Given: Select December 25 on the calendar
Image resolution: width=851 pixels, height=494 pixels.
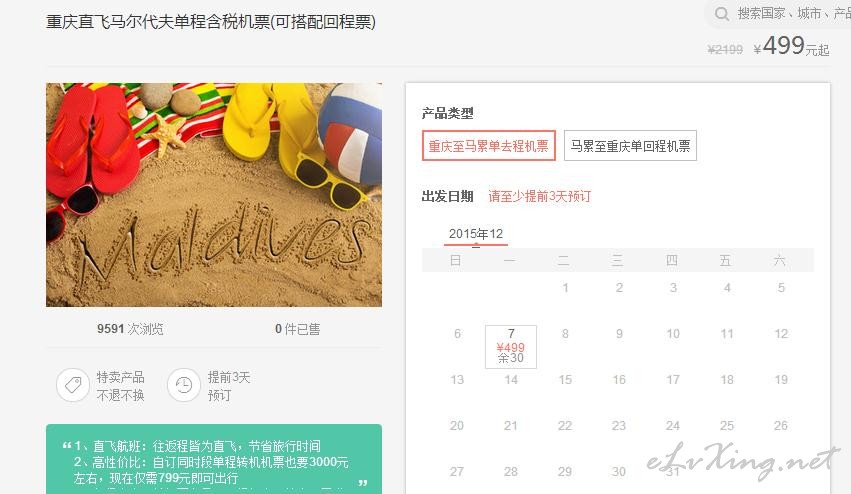Looking at the screenshot, I should [727, 426].
